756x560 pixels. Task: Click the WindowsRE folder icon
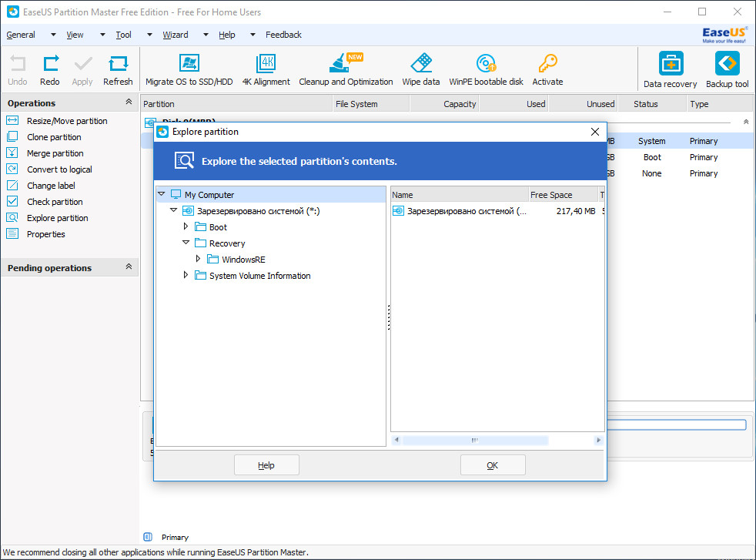(x=212, y=259)
